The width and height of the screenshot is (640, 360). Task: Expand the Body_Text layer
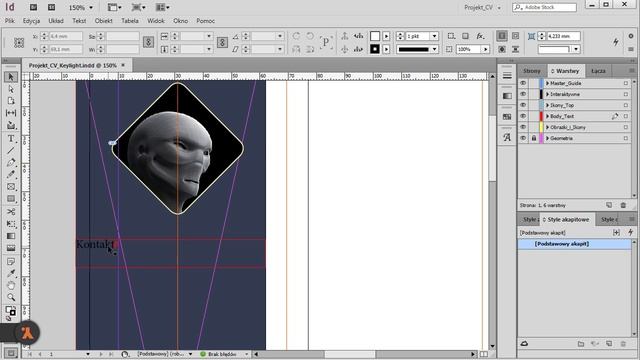(547, 116)
